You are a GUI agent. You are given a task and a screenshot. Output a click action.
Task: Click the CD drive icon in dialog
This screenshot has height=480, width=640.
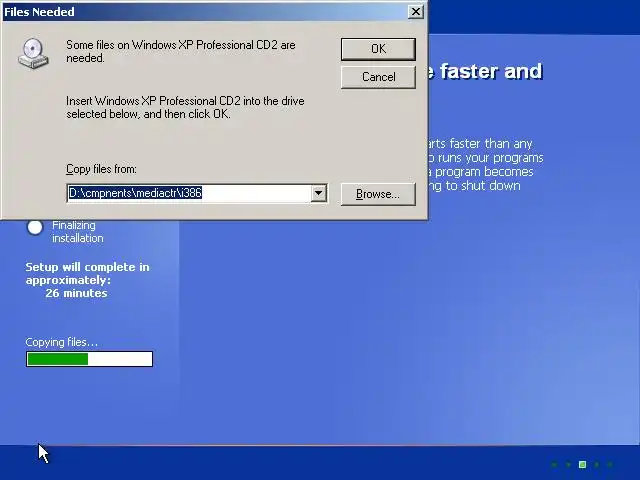[x=33, y=53]
